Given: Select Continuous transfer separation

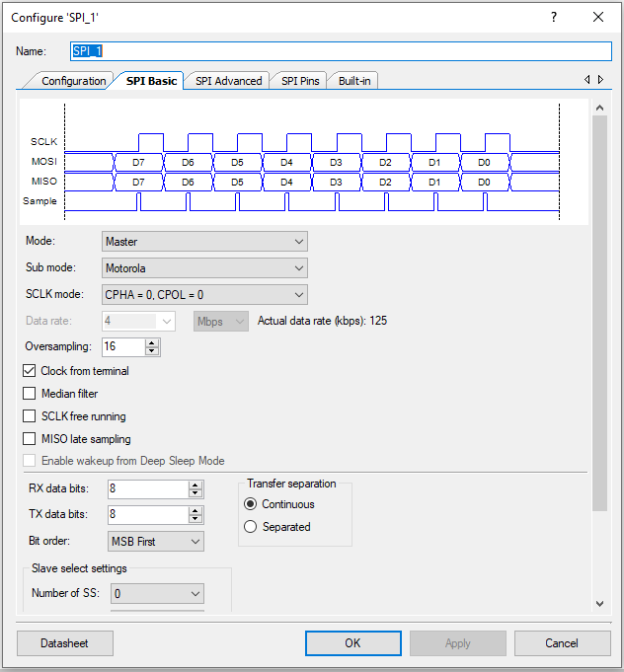Looking at the screenshot, I should coord(250,504).
